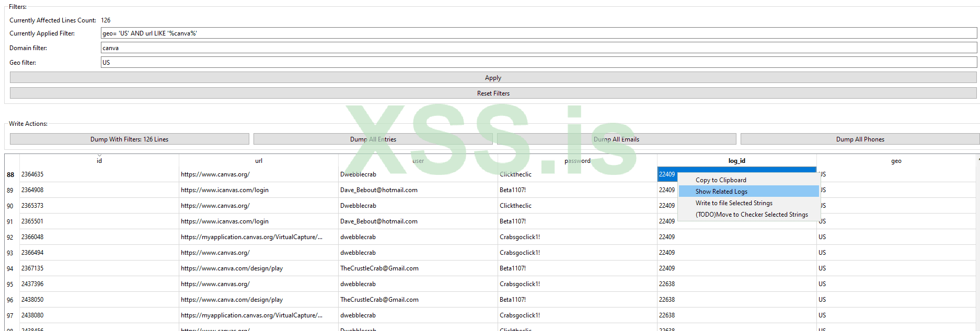980x331 pixels.
Task: Select row header 91
Action: pos(11,221)
